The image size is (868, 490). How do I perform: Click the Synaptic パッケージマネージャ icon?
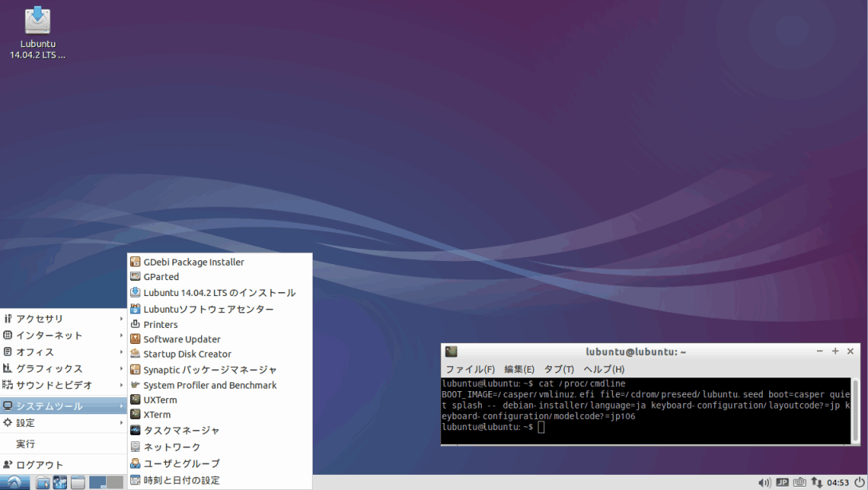click(135, 369)
